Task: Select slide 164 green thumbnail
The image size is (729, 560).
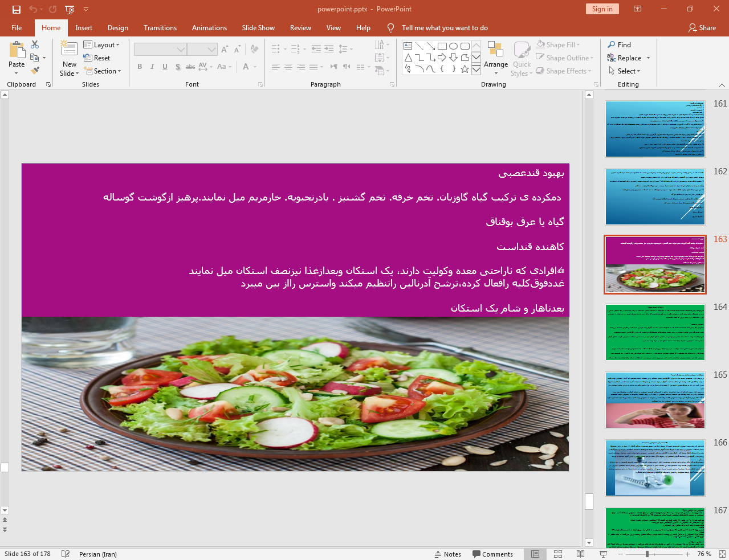Action: 655,332
